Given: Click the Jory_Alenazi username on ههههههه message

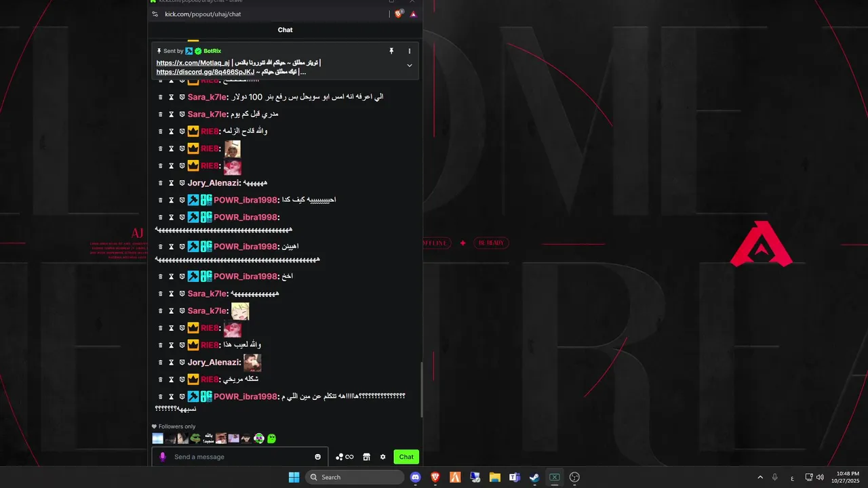Looking at the screenshot, I should click(x=214, y=183).
